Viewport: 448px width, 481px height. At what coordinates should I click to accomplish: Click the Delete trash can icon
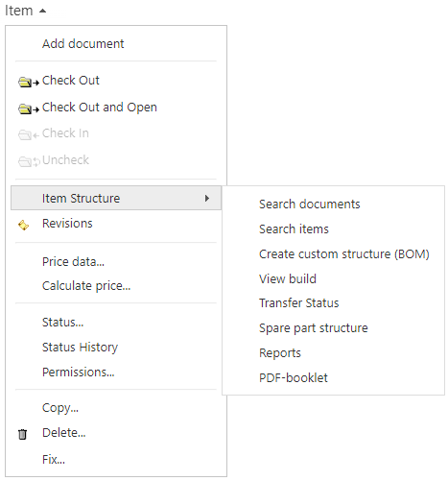[22, 434]
